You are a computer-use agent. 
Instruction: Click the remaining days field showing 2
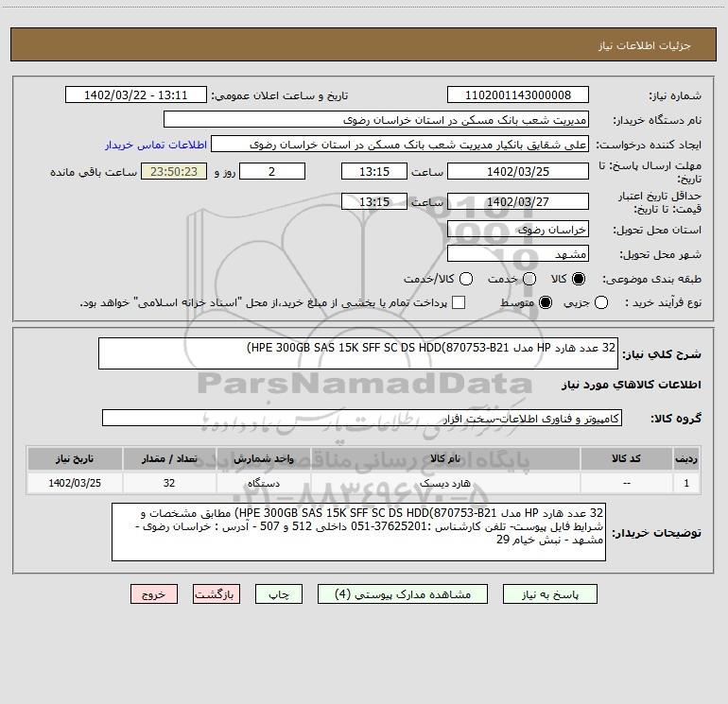point(272,171)
